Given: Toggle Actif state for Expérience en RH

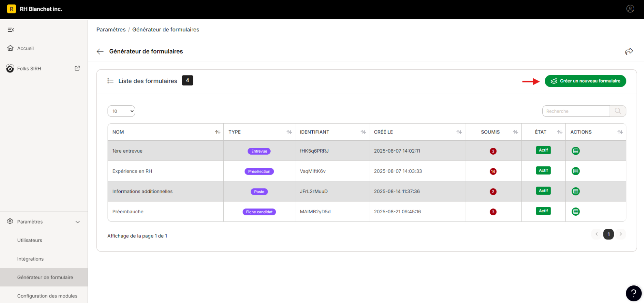Looking at the screenshot, I should coord(543,170).
